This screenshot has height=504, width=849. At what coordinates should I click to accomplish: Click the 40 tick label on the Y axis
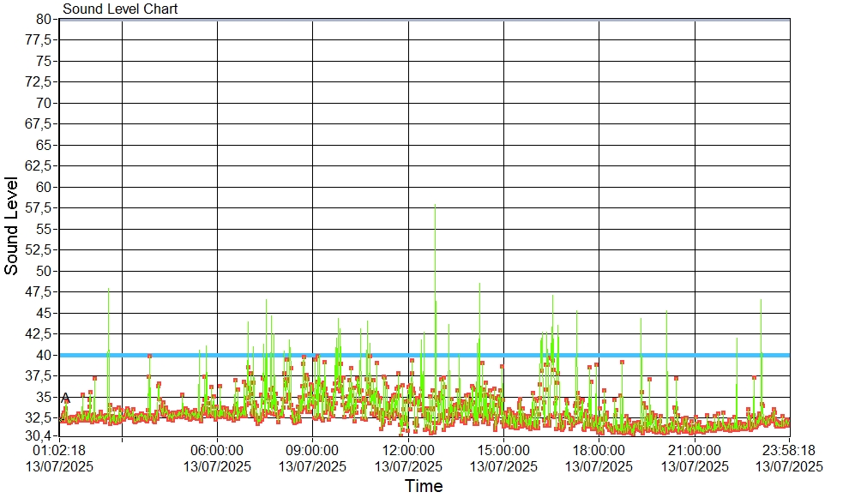click(44, 355)
